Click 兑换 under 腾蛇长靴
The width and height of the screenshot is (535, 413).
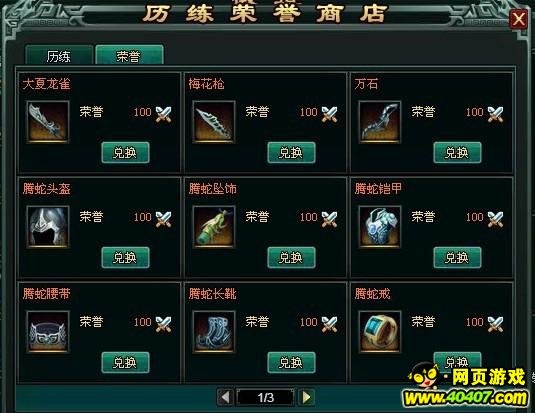tap(291, 362)
